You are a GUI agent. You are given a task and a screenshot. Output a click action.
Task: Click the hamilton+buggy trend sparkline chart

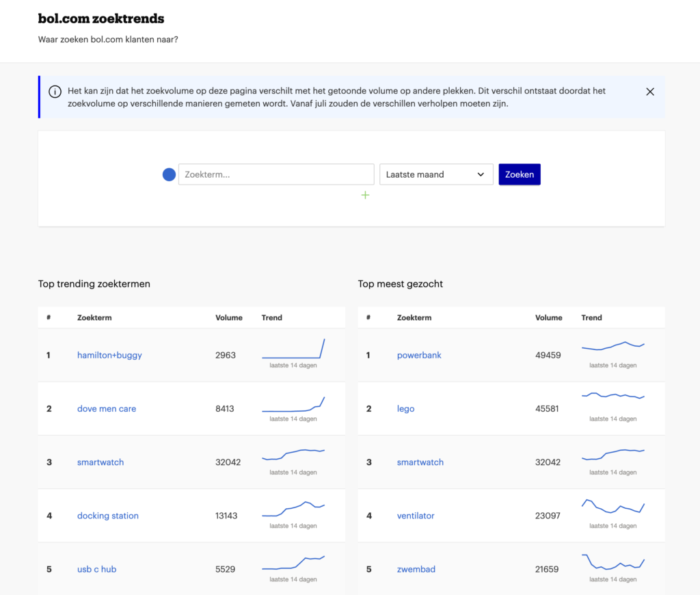point(293,349)
